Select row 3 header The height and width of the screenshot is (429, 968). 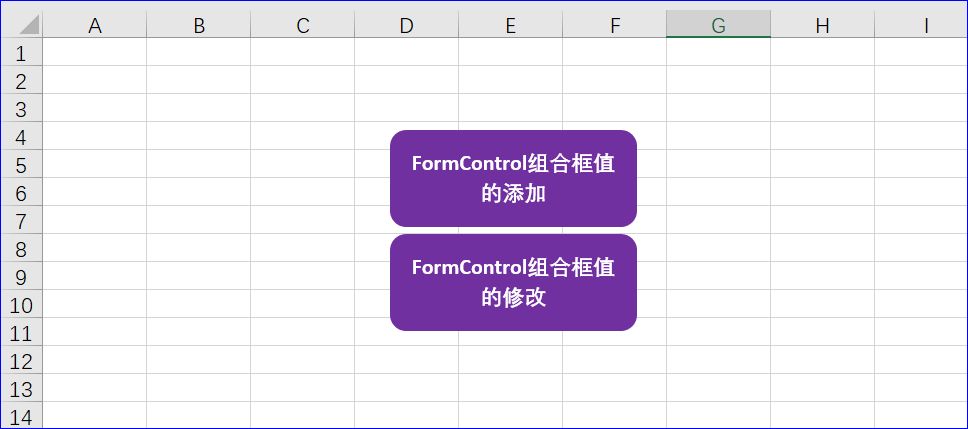tap(21, 109)
